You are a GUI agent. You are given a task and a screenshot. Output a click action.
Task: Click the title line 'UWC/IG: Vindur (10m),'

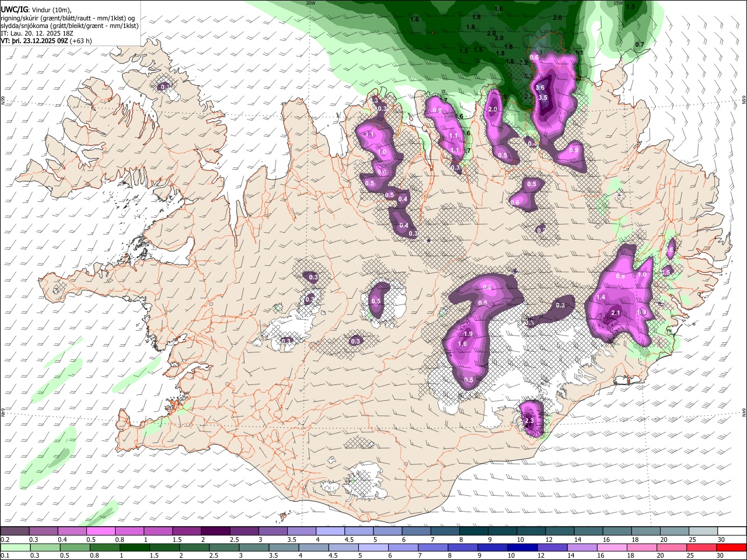[x=37, y=9]
